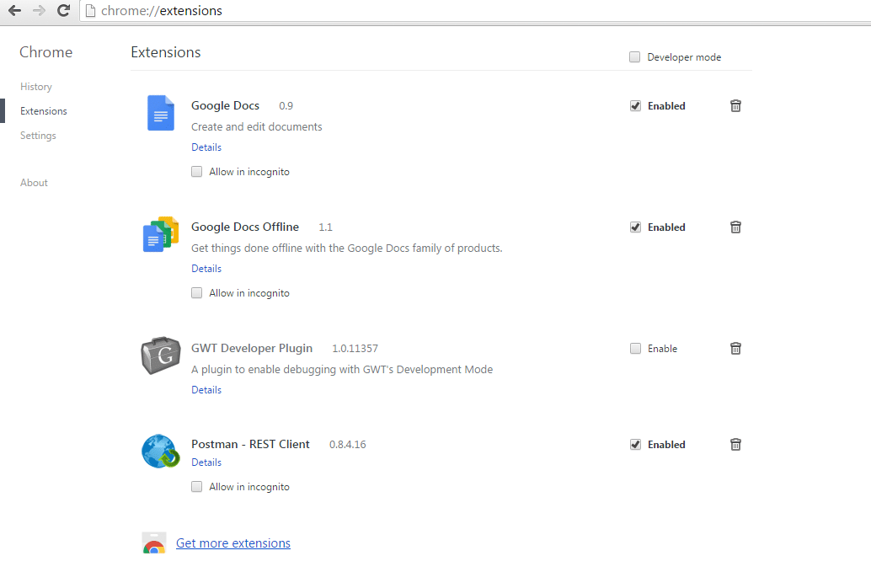This screenshot has height=588, width=871.
Task: Open Details for Google Docs
Action: click(206, 147)
